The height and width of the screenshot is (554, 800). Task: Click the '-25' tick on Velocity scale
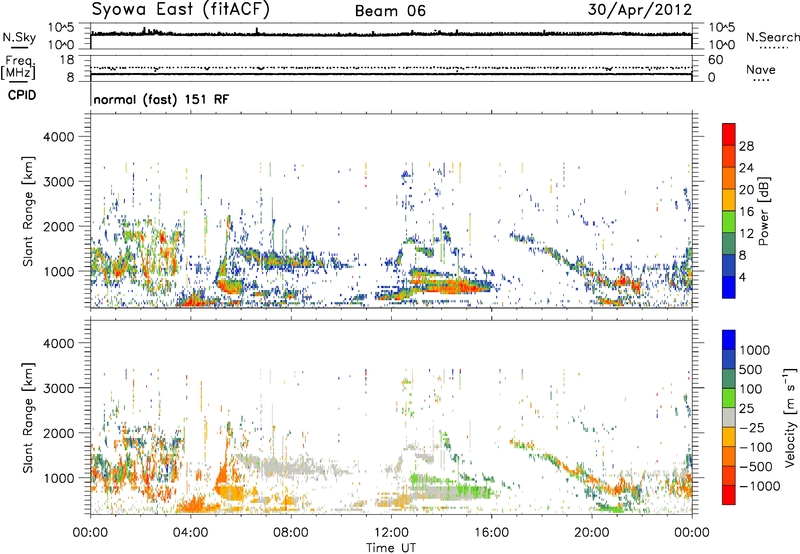(752, 427)
